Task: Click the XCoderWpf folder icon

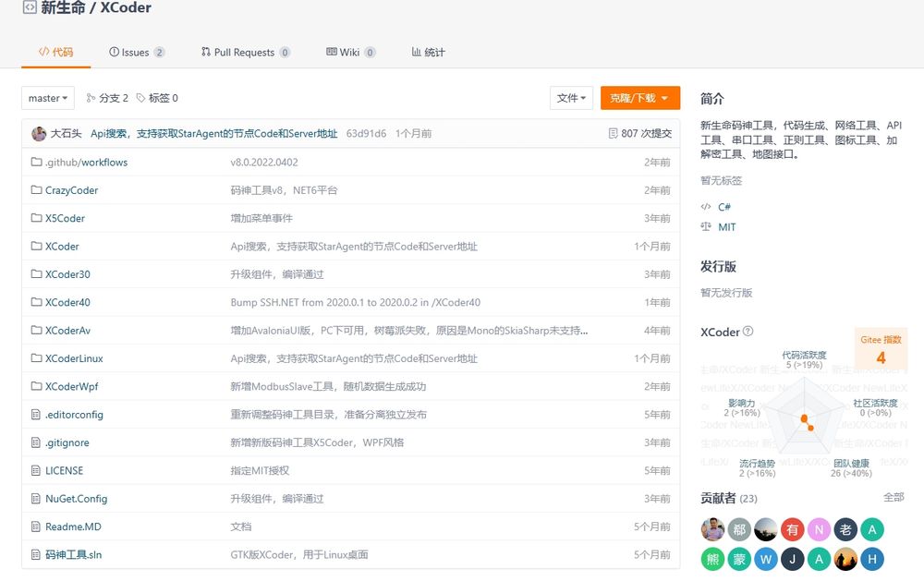Action: (x=37, y=386)
